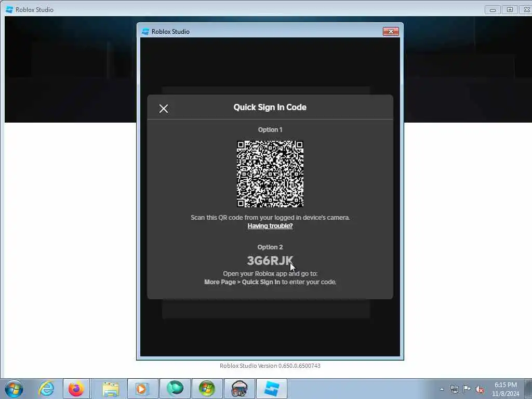Close the inner Roblox Studio dialog window

tap(391, 32)
